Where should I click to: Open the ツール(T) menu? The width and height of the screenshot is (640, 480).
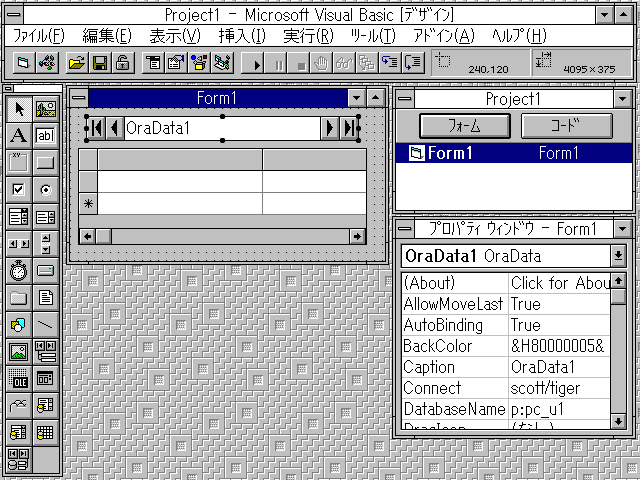(373, 36)
